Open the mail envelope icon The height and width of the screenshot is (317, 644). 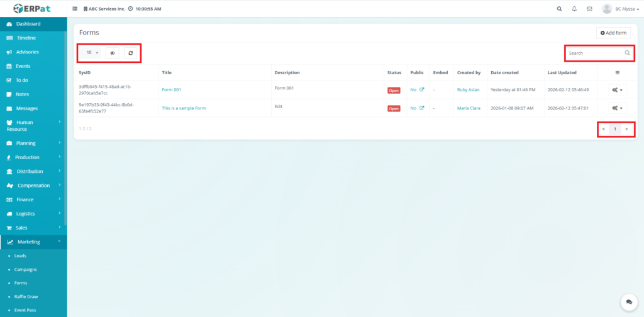pos(589,9)
